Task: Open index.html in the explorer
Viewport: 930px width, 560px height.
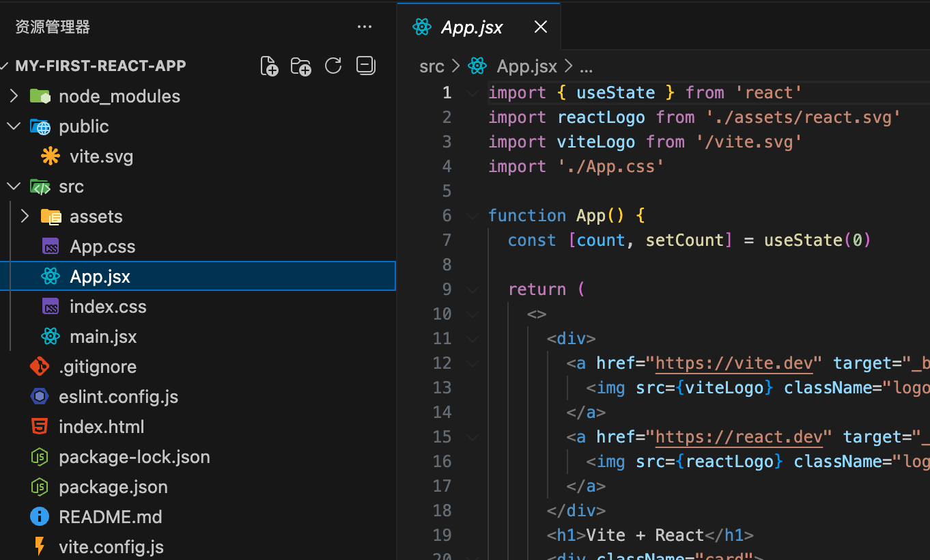Action: pos(102,427)
